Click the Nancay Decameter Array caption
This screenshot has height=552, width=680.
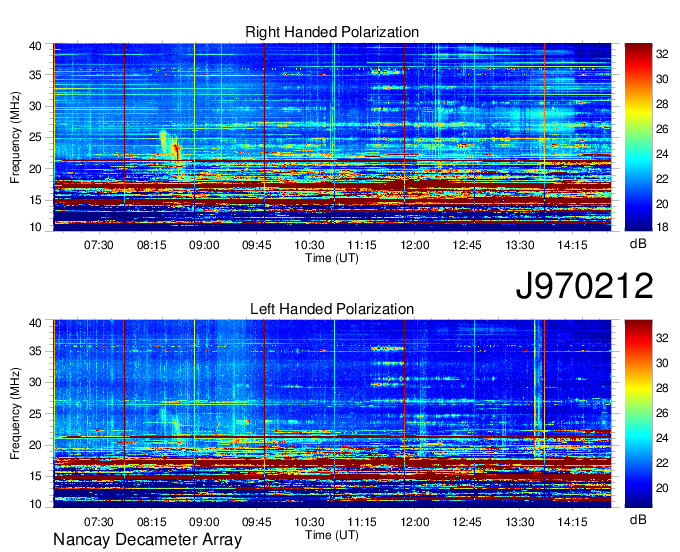pos(147,540)
